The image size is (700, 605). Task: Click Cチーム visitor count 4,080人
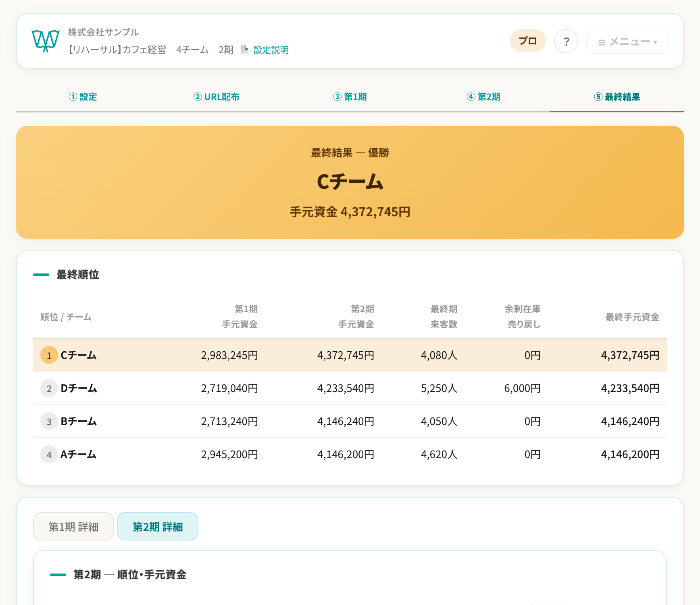tap(439, 355)
